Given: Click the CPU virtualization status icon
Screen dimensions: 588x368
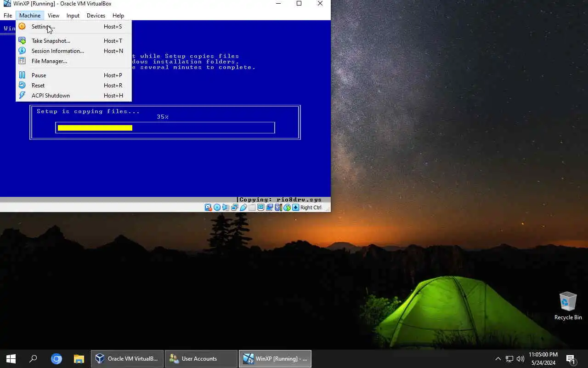Looking at the screenshot, I should (278, 207).
